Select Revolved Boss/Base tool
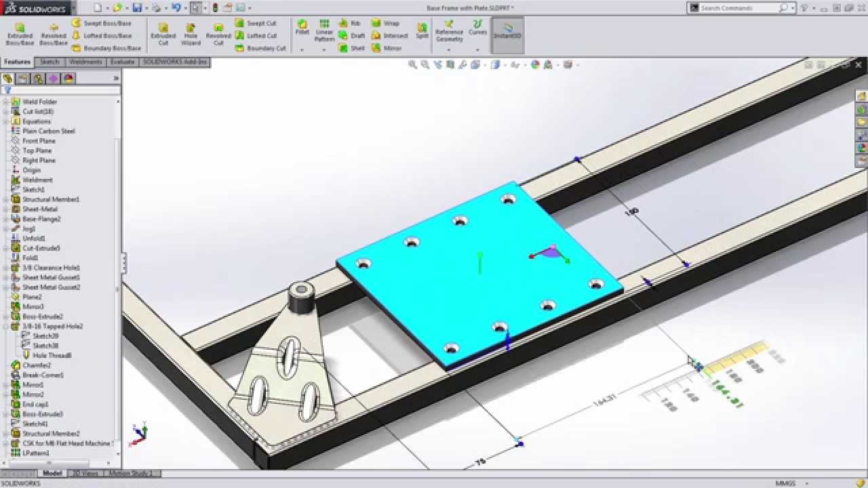This screenshot has height=488, width=868. point(54,34)
